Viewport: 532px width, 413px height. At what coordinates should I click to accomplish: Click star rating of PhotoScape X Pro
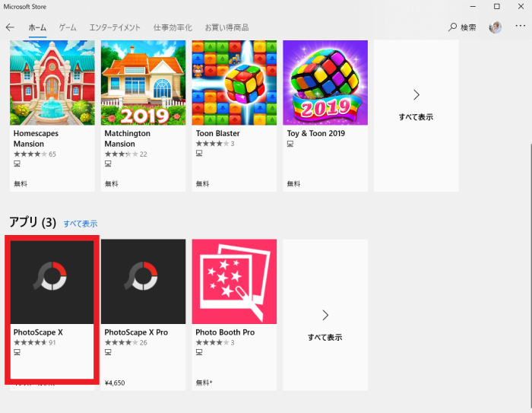coord(122,343)
